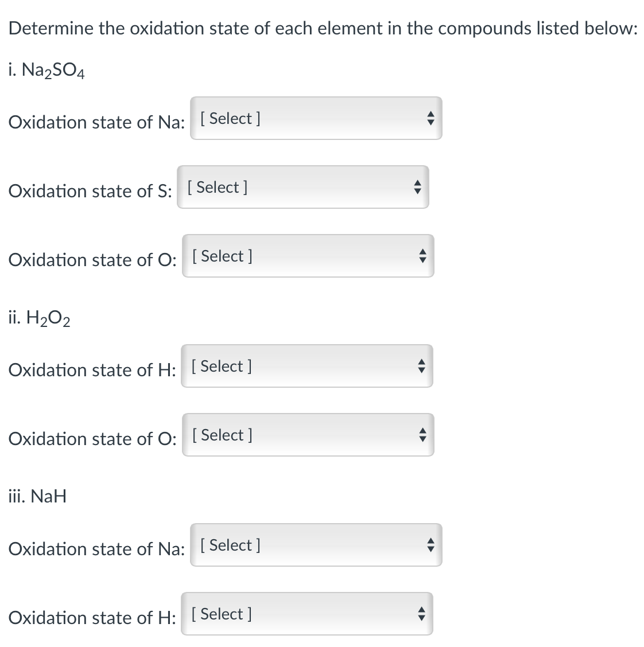Click the compound heading ii. H2O2
The image size is (644, 647).
pos(38,318)
